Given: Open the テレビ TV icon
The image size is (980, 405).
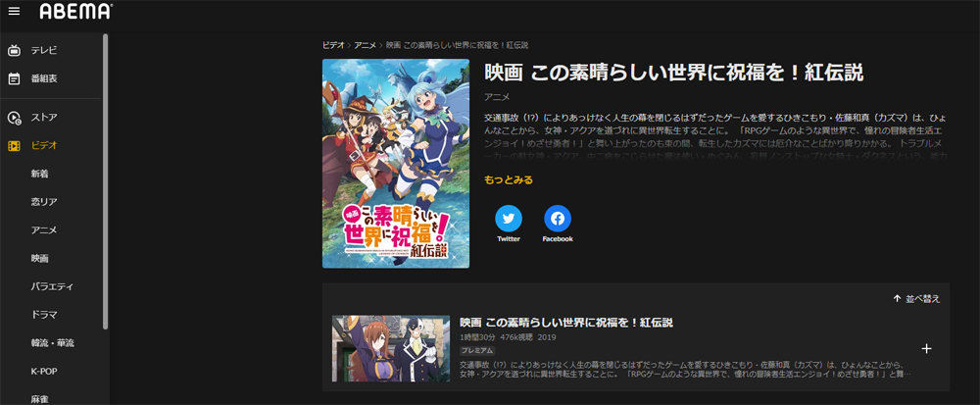Looking at the screenshot, I should [14, 51].
